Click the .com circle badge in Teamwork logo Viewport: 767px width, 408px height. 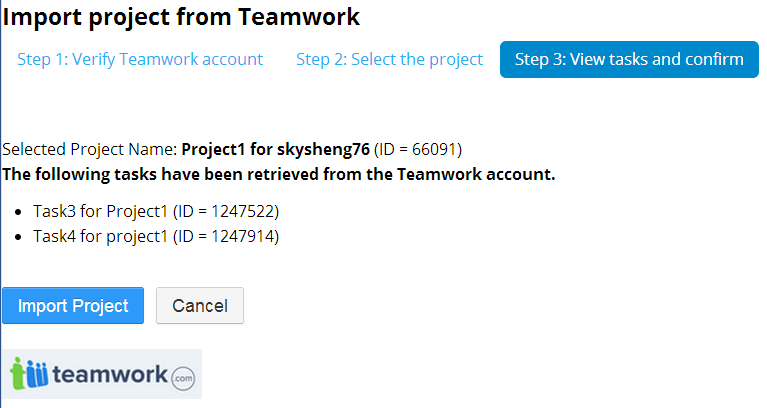point(182,378)
